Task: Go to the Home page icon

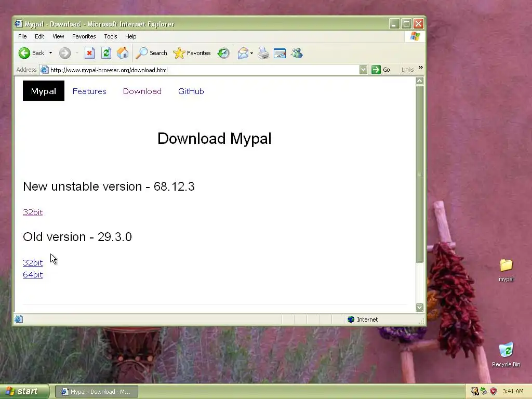Action: (x=123, y=53)
